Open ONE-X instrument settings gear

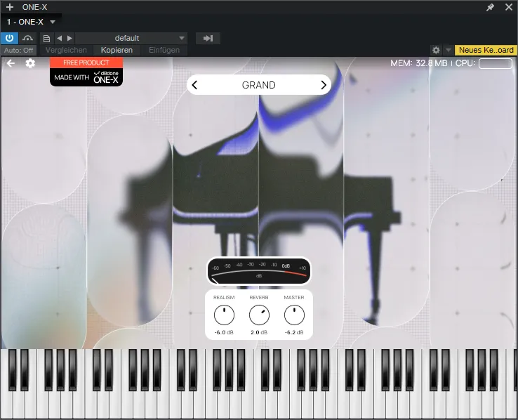point(30,63)
